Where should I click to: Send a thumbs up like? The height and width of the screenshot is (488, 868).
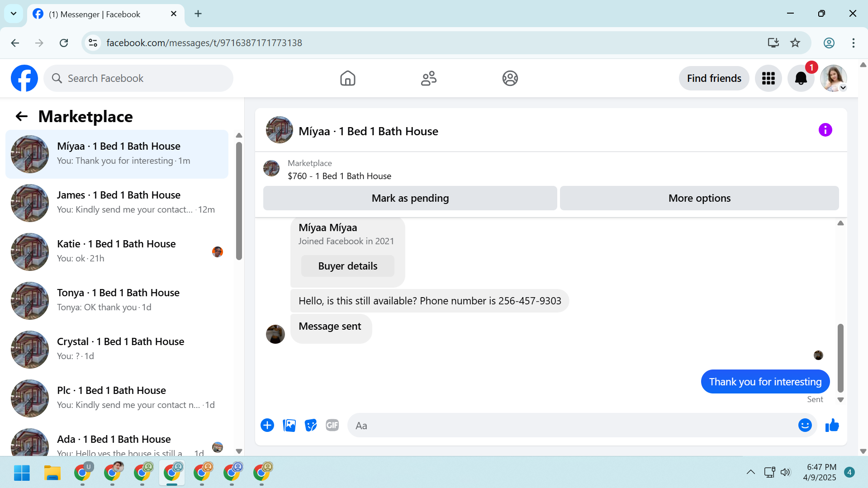click(832, 425)
